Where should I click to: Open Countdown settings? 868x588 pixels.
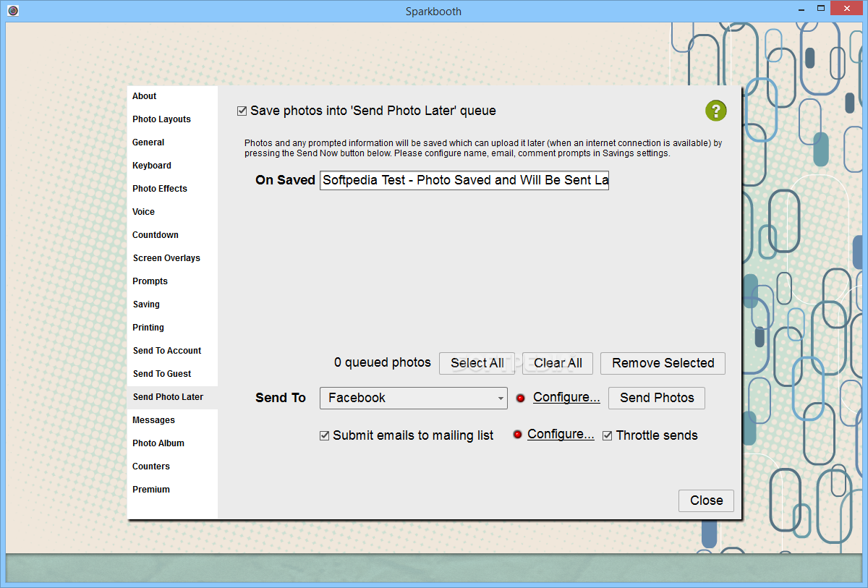[173, 235]
